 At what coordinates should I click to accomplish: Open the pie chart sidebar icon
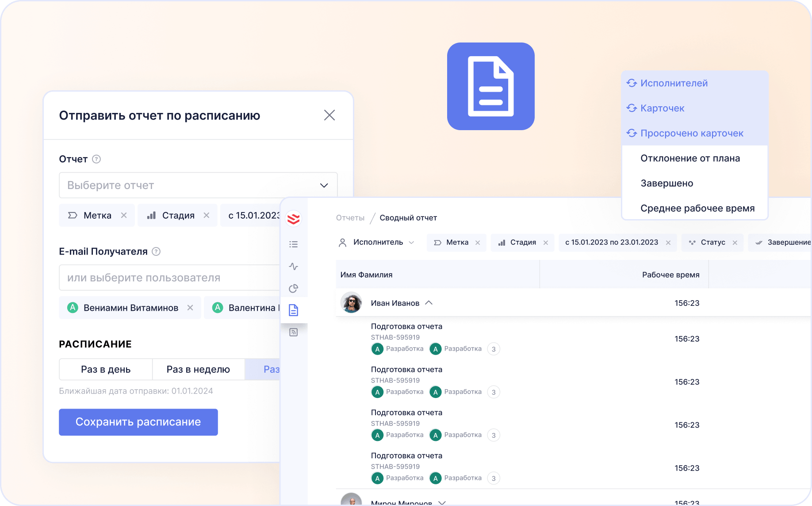click(x=294, y=289)
